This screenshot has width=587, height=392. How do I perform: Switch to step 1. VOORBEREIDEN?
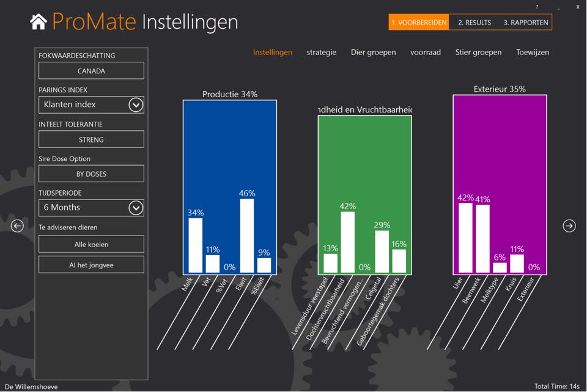coord(419,23)
